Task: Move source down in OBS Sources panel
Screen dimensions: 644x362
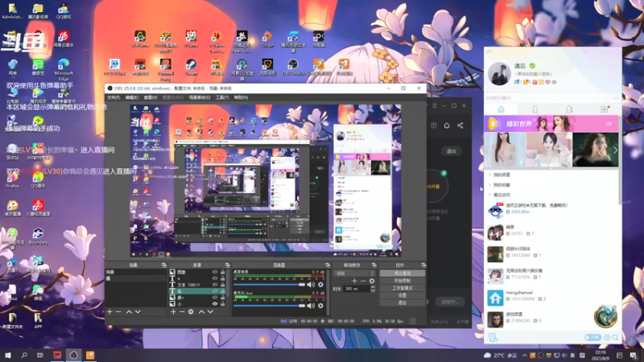Action: (210, 312)
